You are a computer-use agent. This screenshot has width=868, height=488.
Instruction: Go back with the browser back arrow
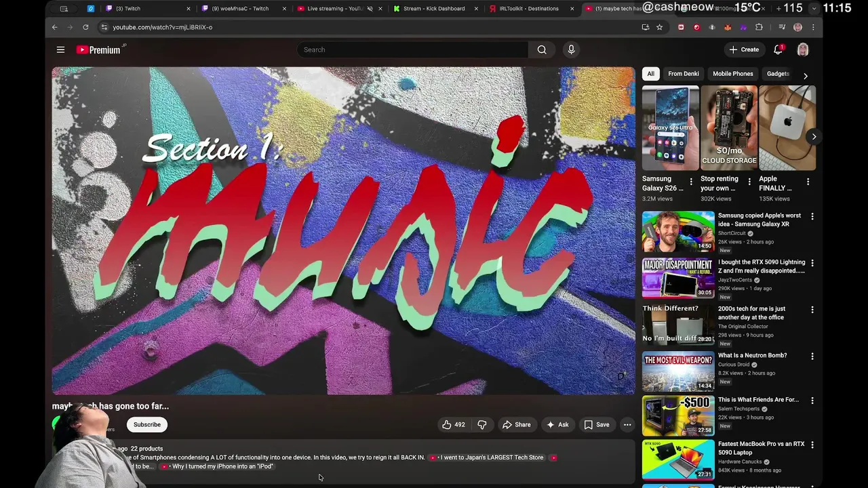click(55, 27)
